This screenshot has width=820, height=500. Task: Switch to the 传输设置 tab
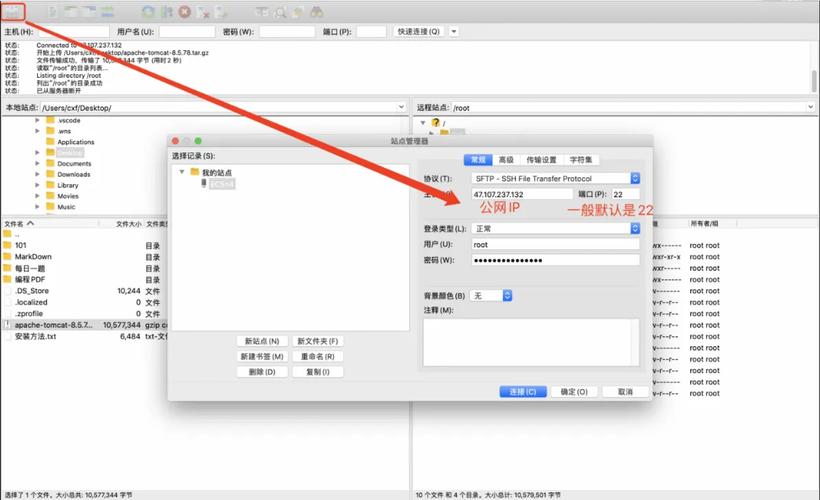point(541,160)
